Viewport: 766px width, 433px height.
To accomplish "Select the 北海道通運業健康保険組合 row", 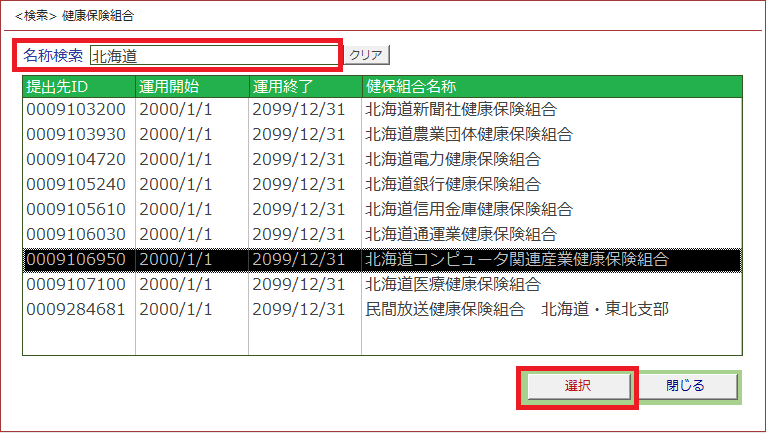I will pyautogui.click(x=460, y=234).
